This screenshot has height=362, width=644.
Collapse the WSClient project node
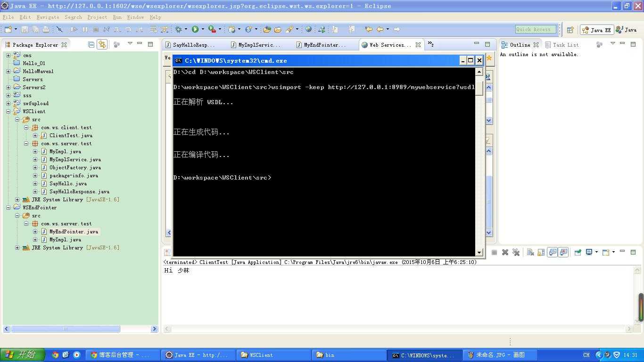[x=8, y=112]
